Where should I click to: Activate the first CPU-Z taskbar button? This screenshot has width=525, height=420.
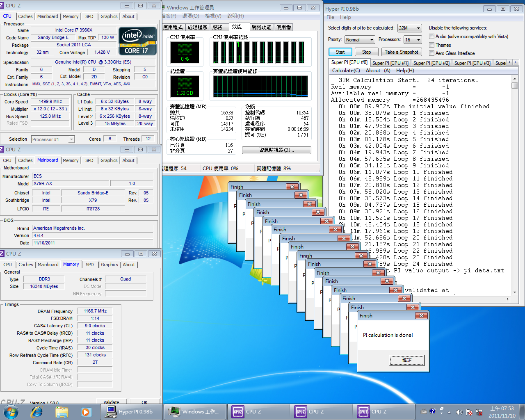coord(258,411)
